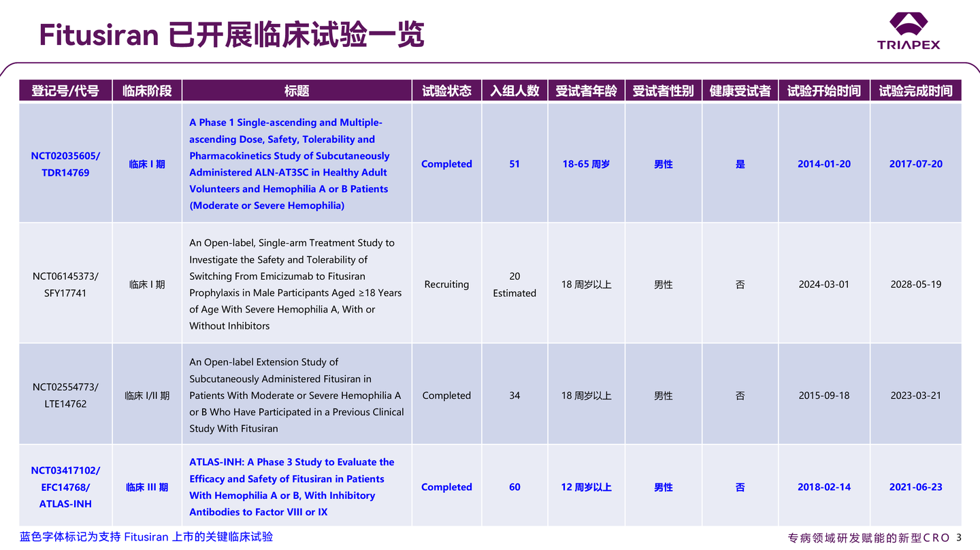This screenshot has width=980, height=550.
Task: Click the 入组人数 column header
Action: pyautogui.click(x=514, y=90)
